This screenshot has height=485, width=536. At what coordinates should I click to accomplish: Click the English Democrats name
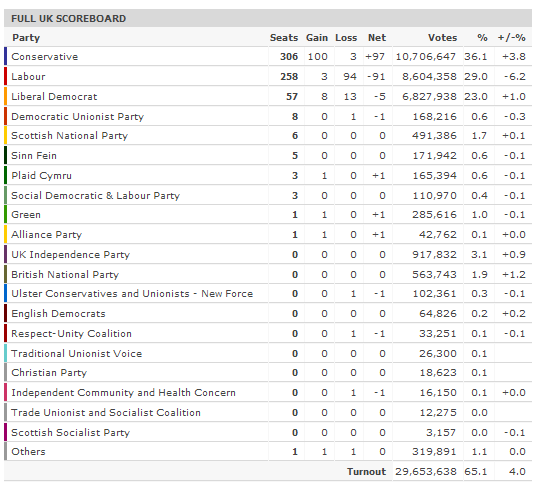pos(58,314)
